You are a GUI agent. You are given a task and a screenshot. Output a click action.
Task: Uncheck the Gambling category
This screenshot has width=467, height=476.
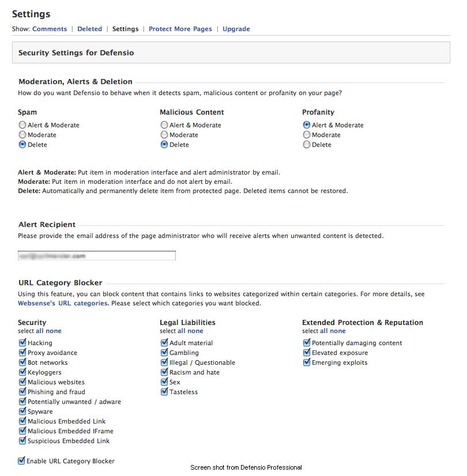point(164,353)
